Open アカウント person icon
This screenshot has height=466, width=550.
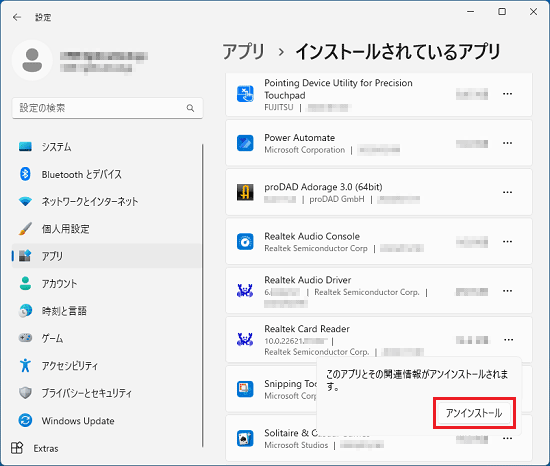(x=25, y=283)
